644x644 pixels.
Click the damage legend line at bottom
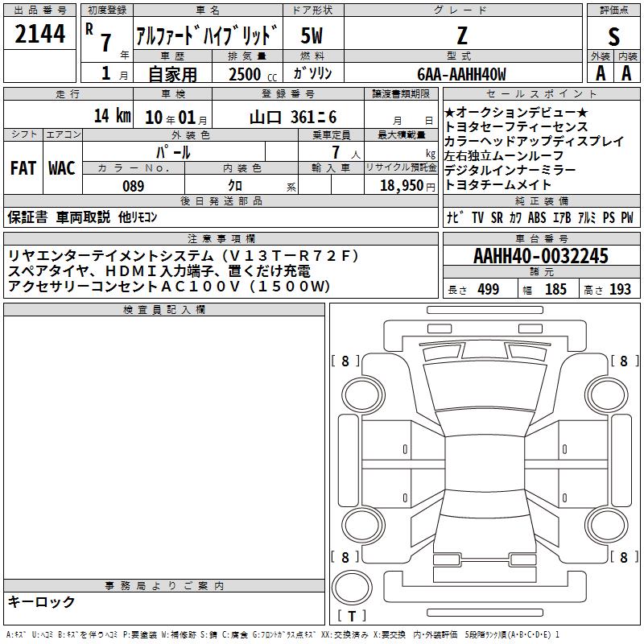point(283,634)
